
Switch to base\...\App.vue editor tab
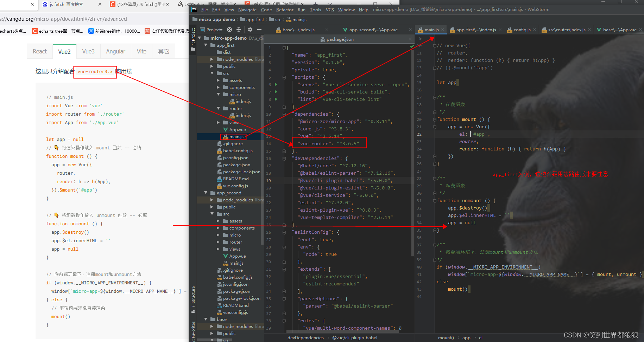coord(619,30)
